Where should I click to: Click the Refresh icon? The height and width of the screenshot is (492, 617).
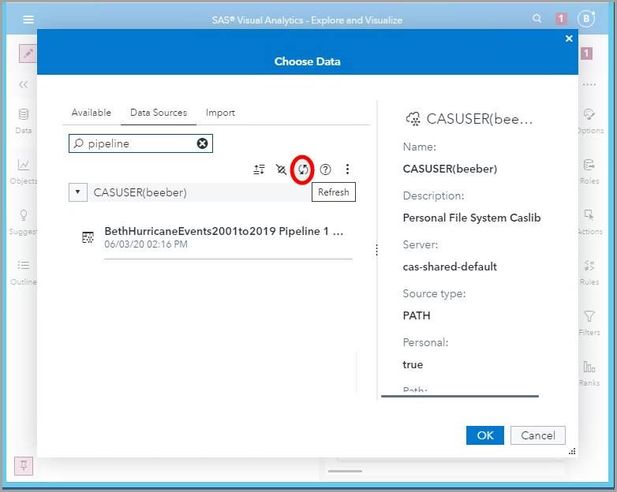tap(303, 170)
